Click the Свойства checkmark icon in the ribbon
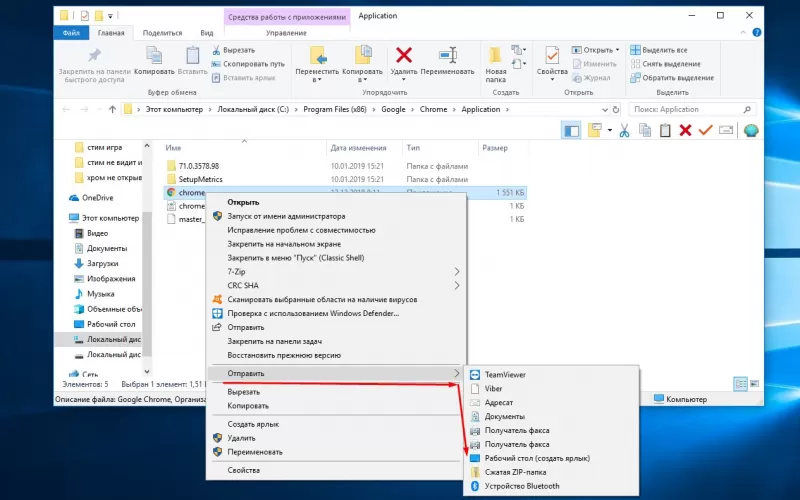 552,55
